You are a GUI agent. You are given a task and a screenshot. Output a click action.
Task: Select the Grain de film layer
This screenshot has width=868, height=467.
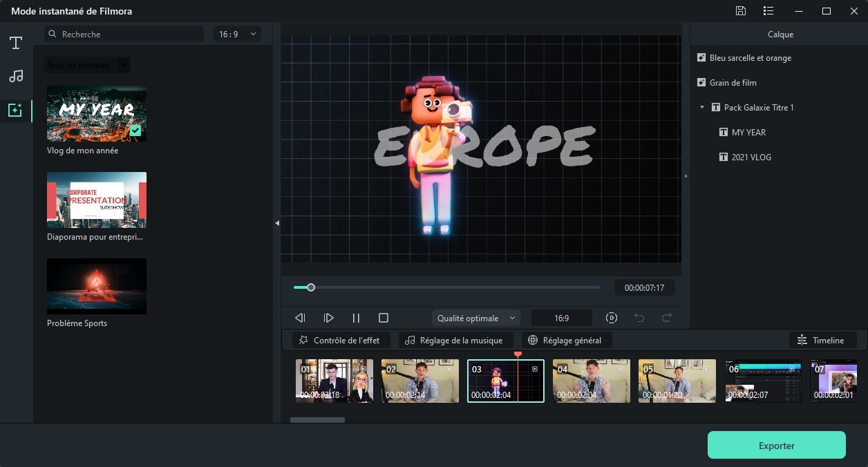[x=733, y=83]
